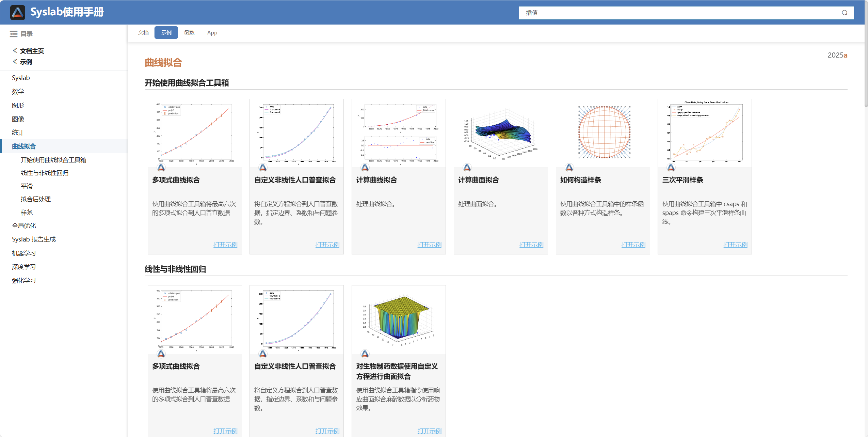The image size is (868, 437).
Task: Click the 计算曲面拟合 card title
Action: tap(479, 180)
